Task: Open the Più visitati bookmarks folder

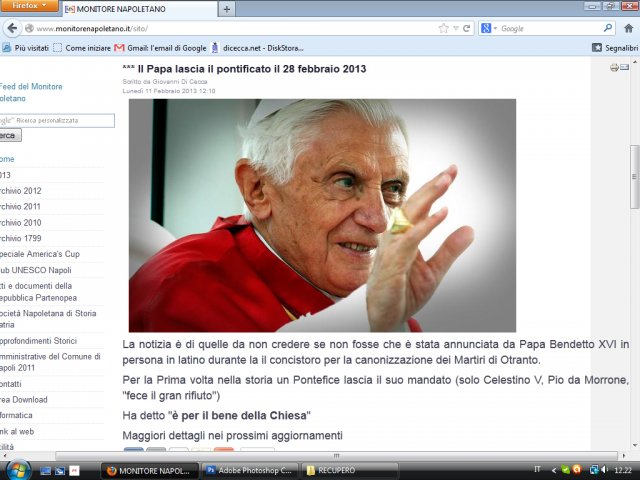Action: coord(25,48)
